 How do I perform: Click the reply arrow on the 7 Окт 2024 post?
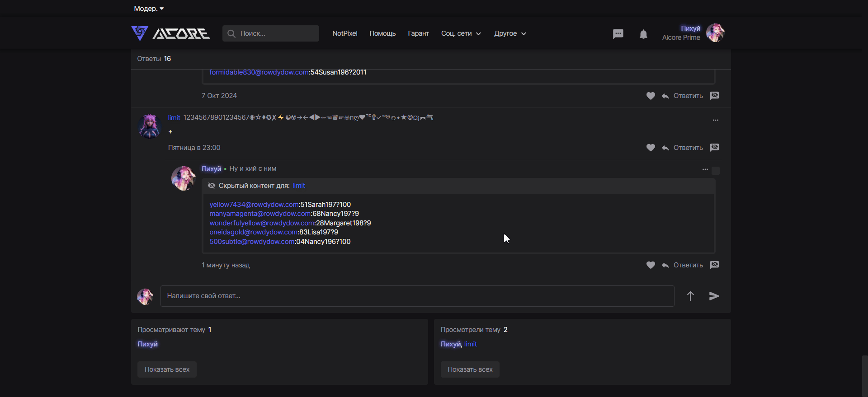tap(665, 96)
